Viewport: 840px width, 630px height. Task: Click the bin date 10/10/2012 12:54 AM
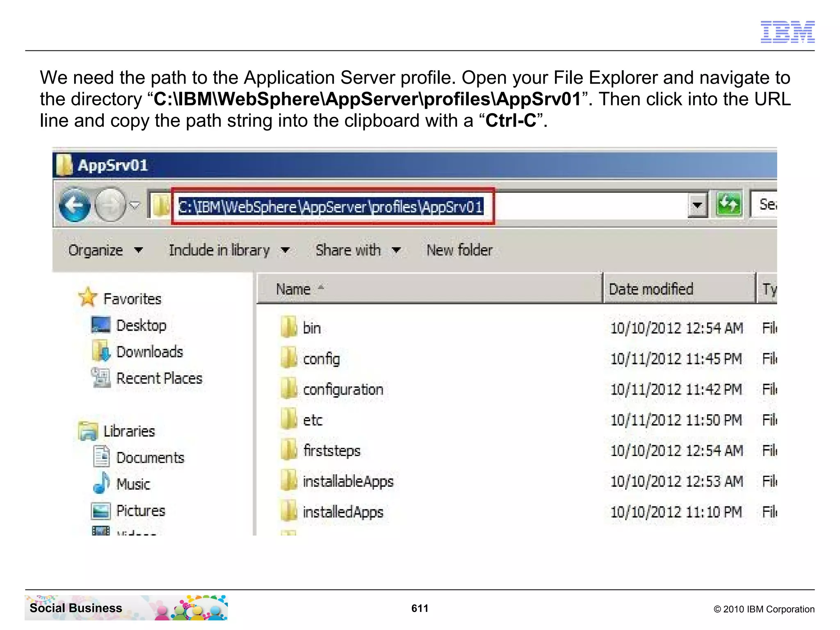(677, 328)
